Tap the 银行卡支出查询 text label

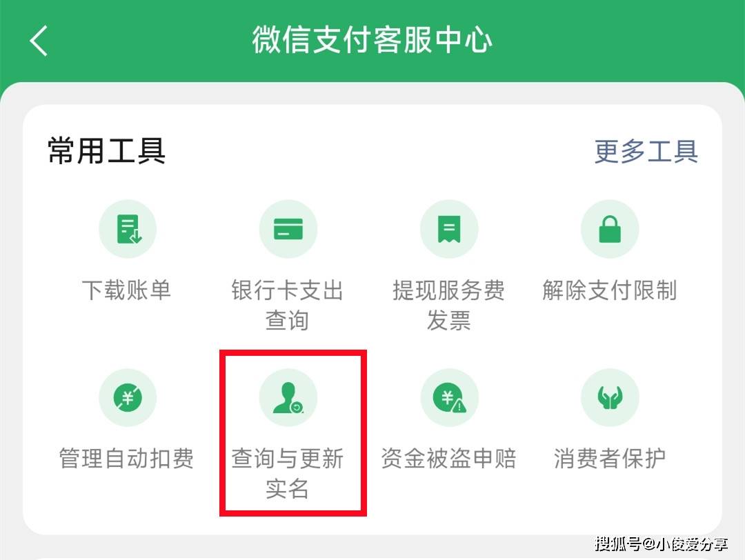288,305
